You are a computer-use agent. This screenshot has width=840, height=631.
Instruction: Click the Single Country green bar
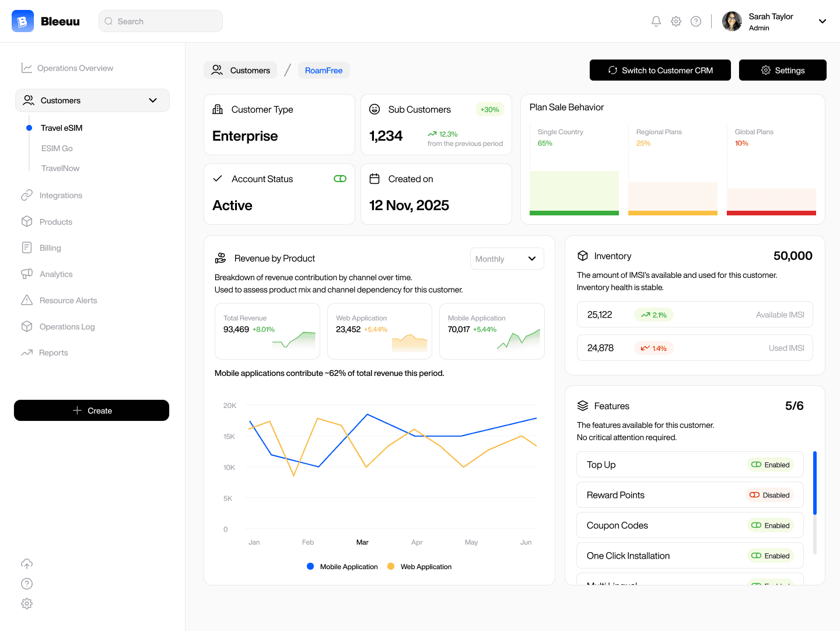click(574, 193)
